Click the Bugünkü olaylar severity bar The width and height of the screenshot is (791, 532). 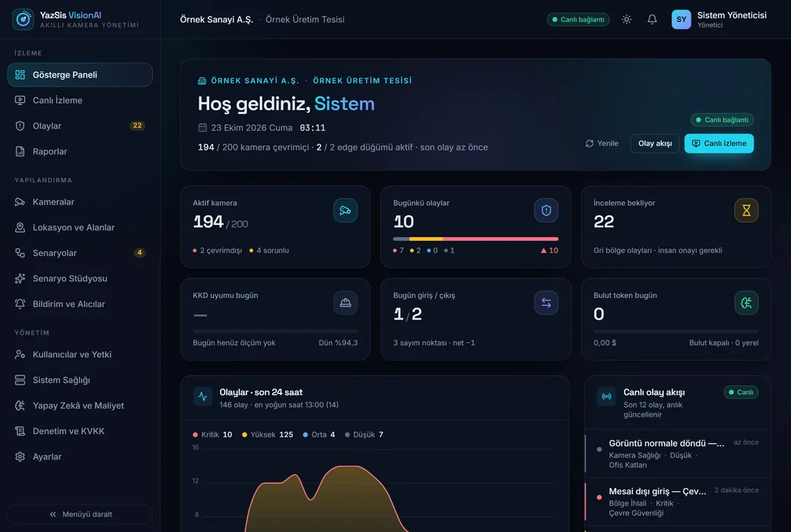point(475,239)
